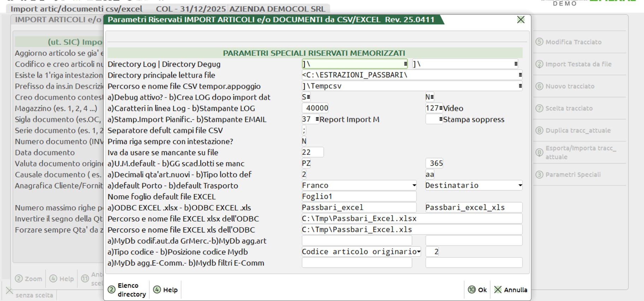
Task: Click Prima riga sempre con intestazione field
Action: click(x=304, y=141)
